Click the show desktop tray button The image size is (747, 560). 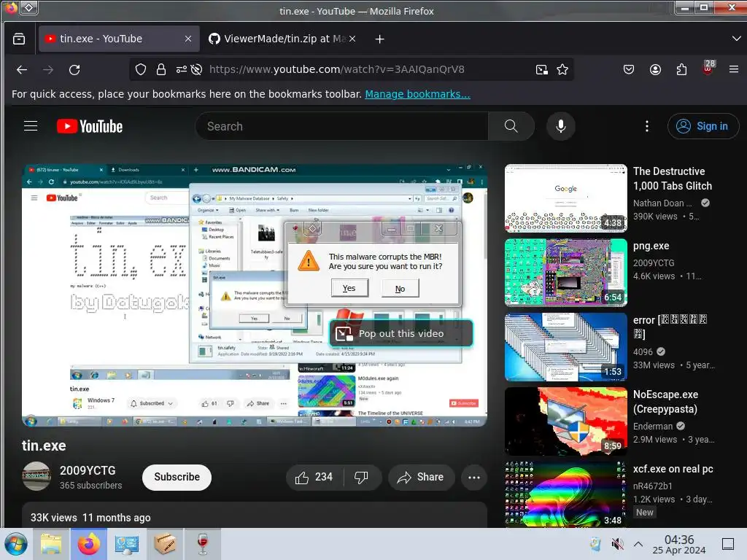(728, 544)
